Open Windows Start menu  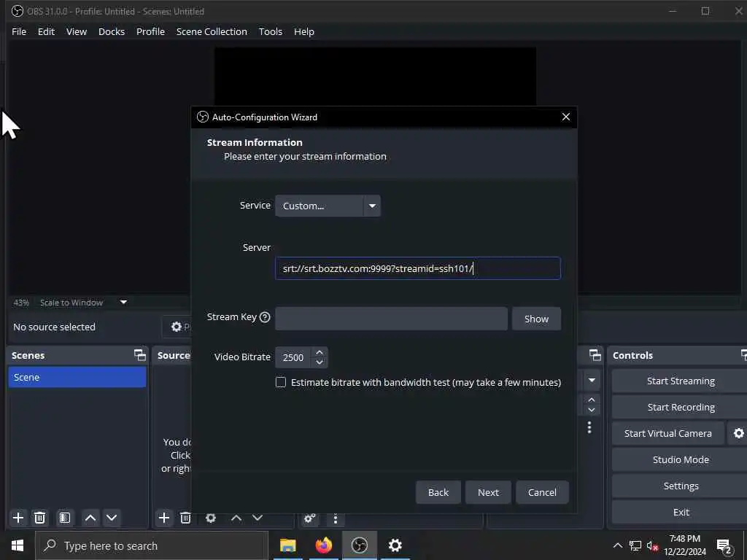tap(18, 545)
